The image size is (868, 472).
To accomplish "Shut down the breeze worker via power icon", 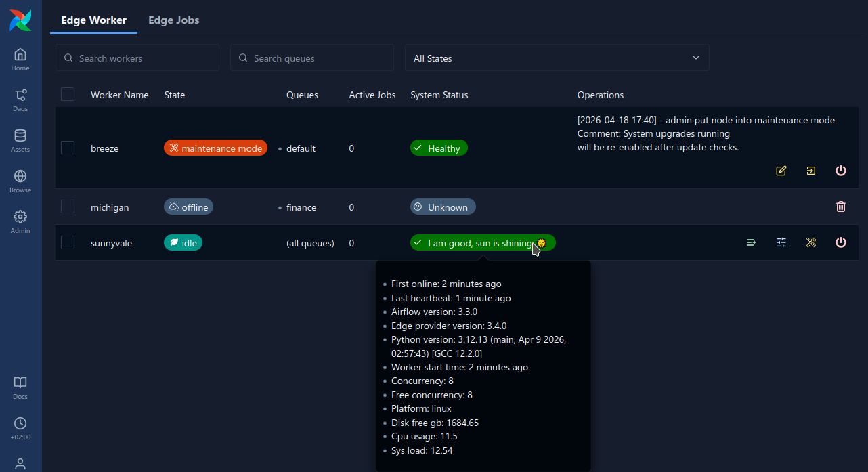I will pyautogui.click(x=840, y=171).
